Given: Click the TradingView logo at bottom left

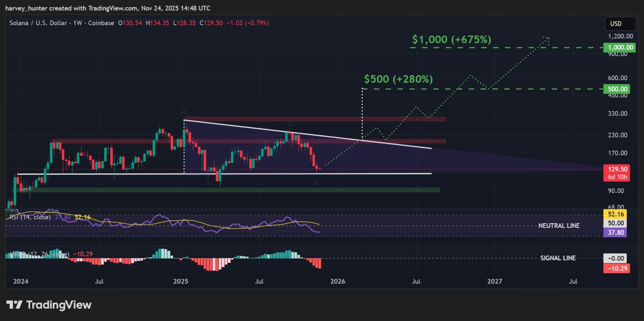Looking at the screenshot, I should point(49,305).
